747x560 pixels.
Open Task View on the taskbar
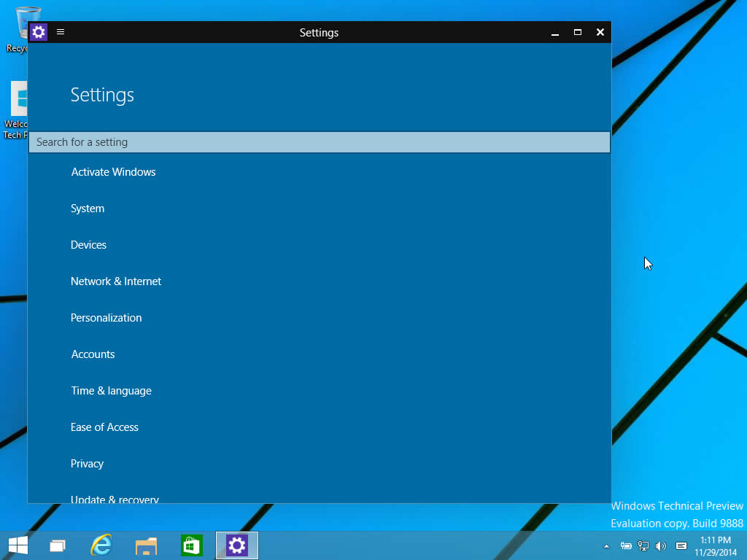point(58,545)
